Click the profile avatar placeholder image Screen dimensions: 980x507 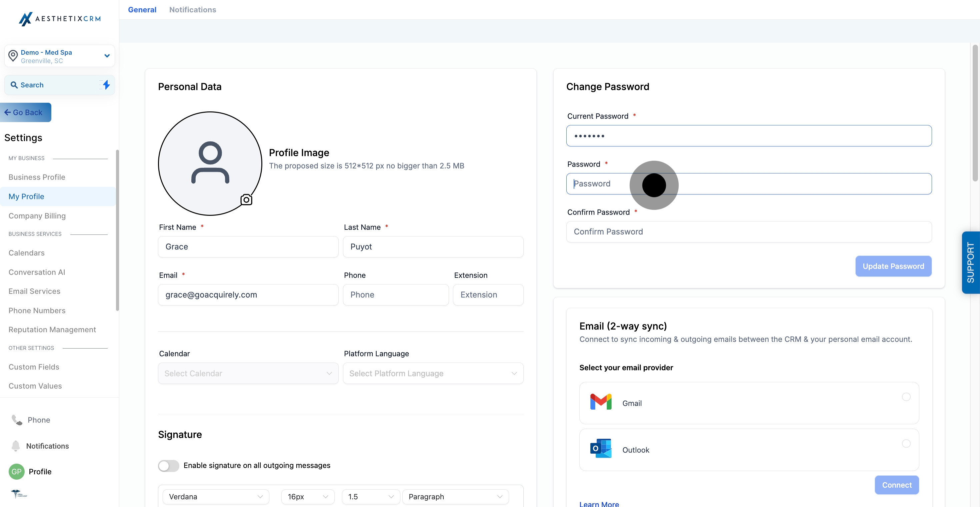(210, 163)
